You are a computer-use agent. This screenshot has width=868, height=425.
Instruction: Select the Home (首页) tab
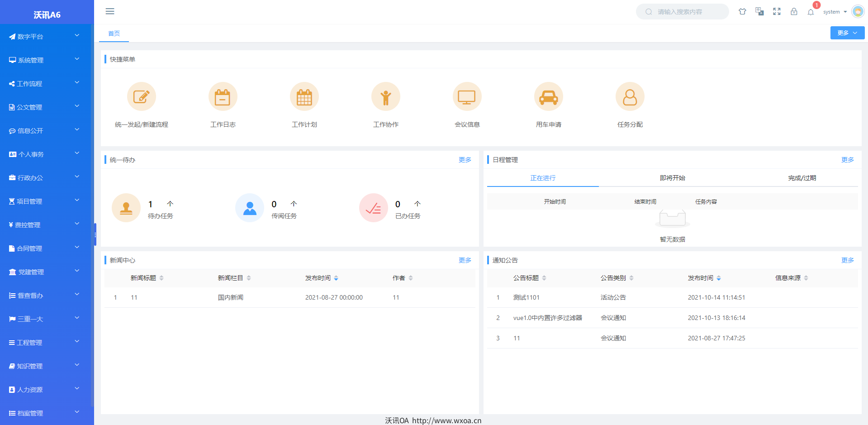coord(114,33)
